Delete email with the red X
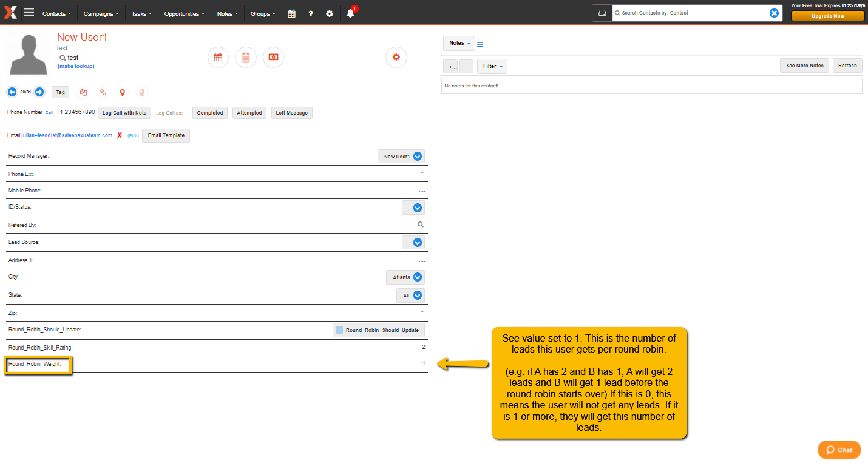Viewport: 868px width, 463px height. point(120,135)
